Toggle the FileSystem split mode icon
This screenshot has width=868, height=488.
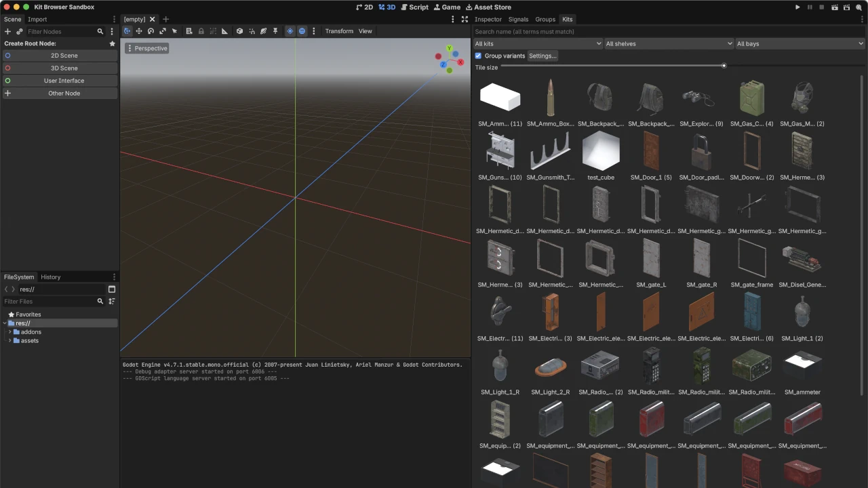[112, 289]
